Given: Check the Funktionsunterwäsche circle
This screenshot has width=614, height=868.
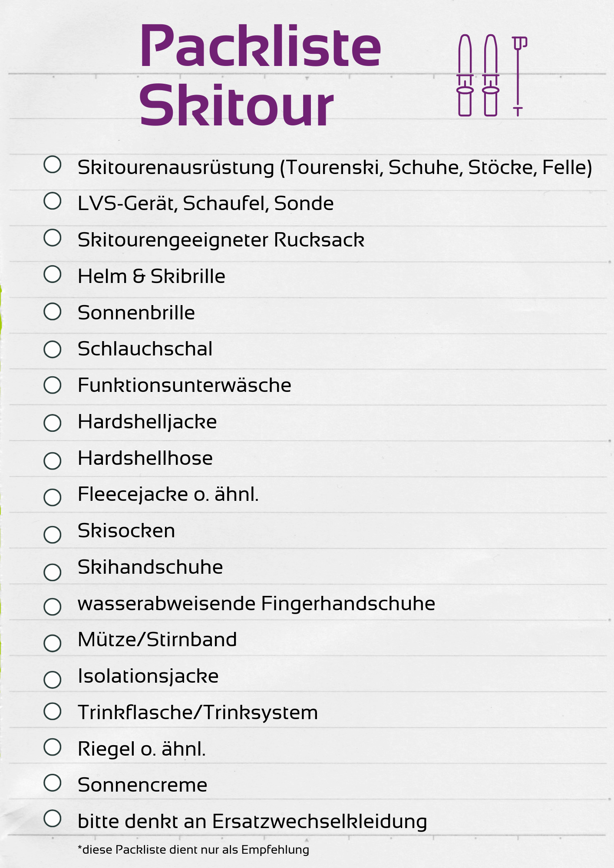Looking at the screenshot, I should 53,385.
